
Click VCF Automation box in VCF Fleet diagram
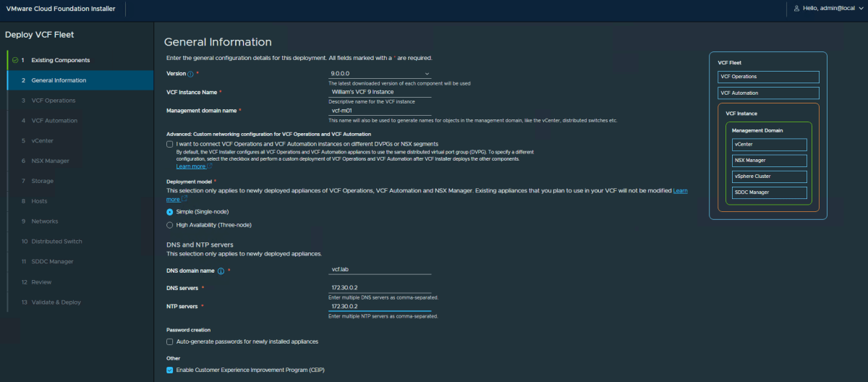(768, 93)
